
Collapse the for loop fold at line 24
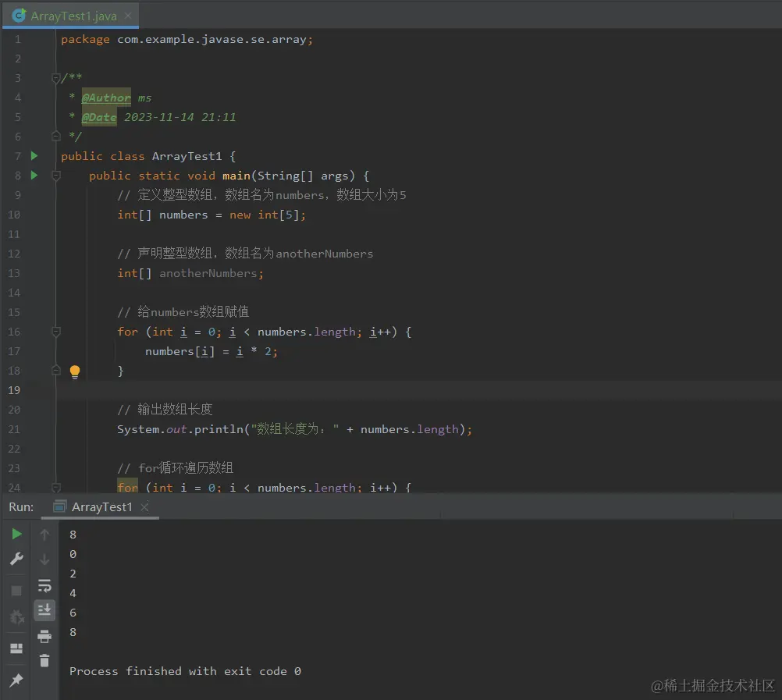56,487
